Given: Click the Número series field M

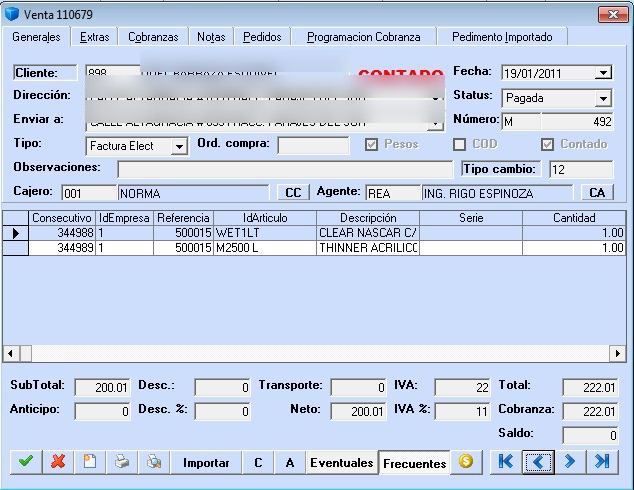Looking at the screenshot, I should [521, 121].
